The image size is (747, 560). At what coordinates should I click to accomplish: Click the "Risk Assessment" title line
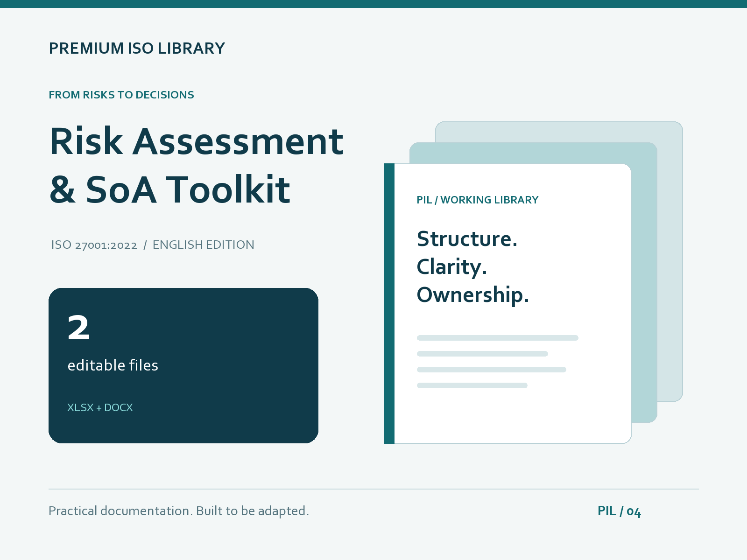(197, 141)
